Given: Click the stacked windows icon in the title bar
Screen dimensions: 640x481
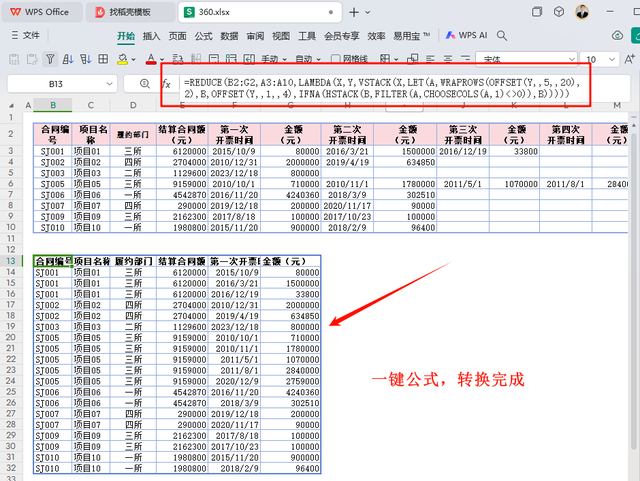Looking at the screenshot, I should point(537,12).
